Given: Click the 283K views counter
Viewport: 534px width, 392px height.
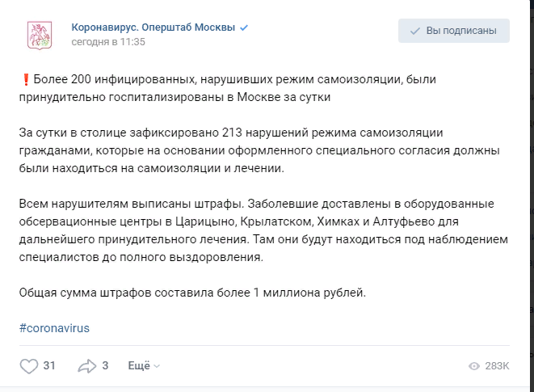Looking at the screenshot, I should tap(497, 366).
